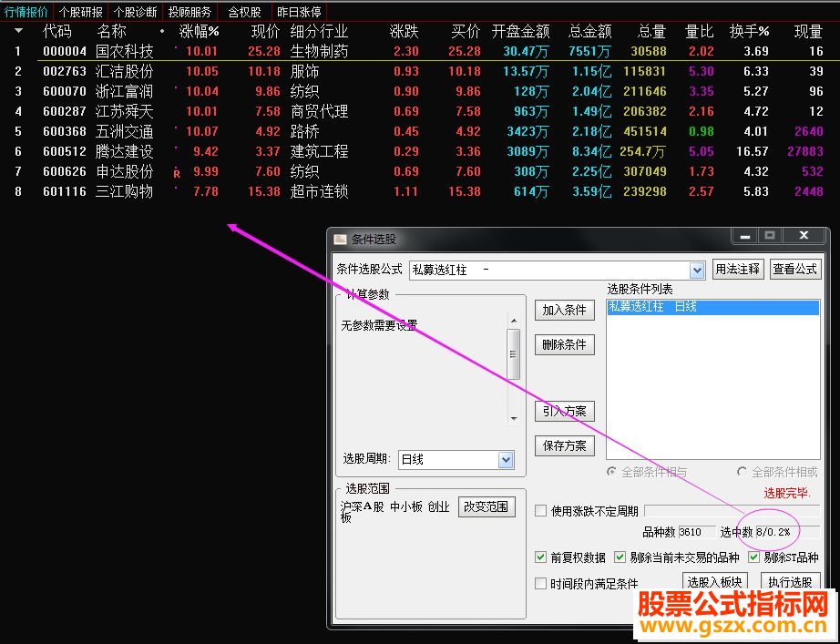This screenshot has width=840, height=644.
Task: Click the 用法注释 button
Action: pos(738,269)
